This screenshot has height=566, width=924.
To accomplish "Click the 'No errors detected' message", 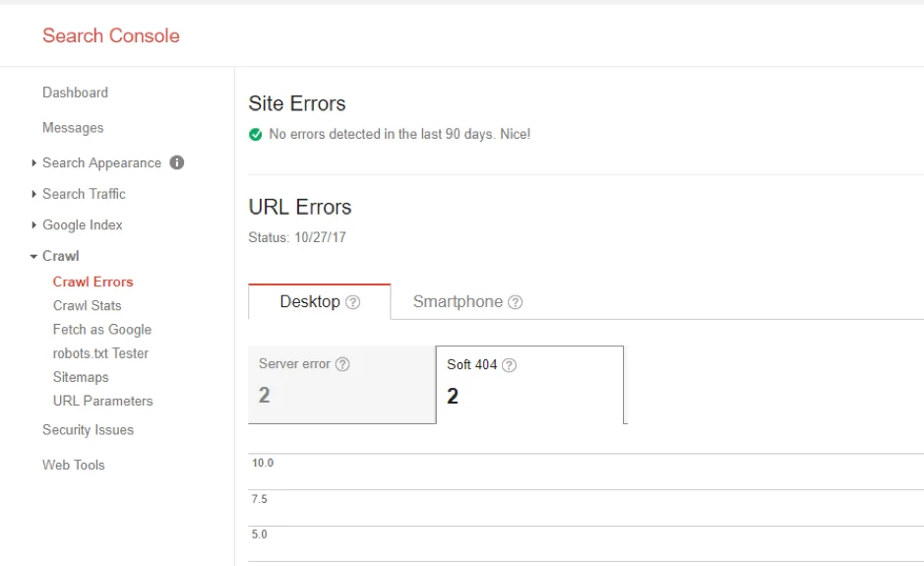I will tap(400, 135).
